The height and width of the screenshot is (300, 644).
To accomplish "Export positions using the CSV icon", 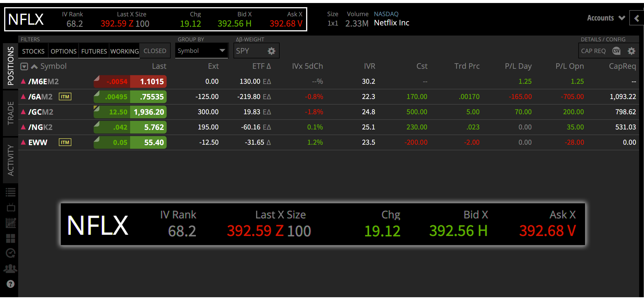I will point(617,51).
